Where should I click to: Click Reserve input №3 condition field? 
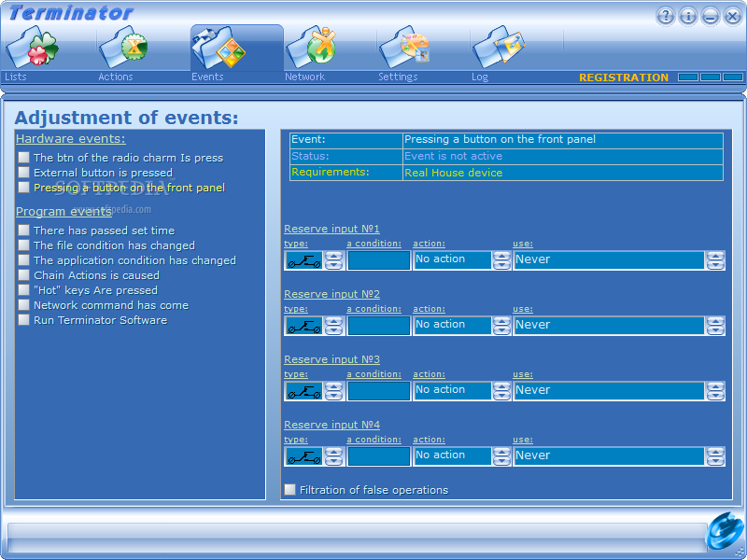click(x=379, y=391)
